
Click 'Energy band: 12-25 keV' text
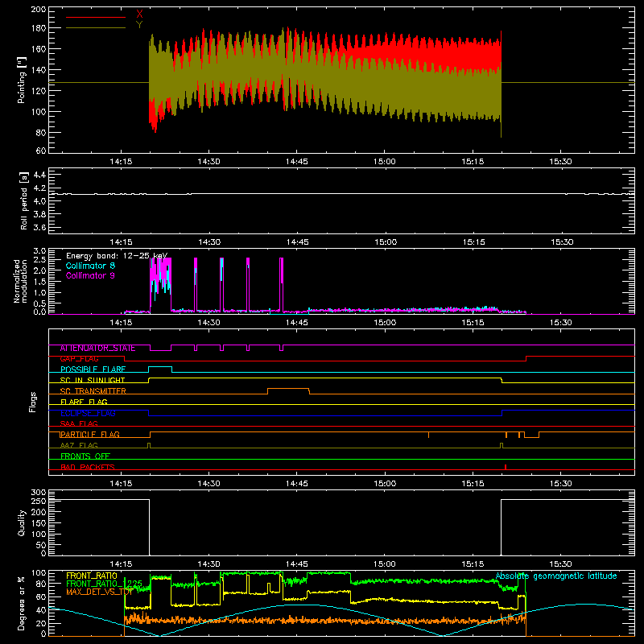click(117, 256)
